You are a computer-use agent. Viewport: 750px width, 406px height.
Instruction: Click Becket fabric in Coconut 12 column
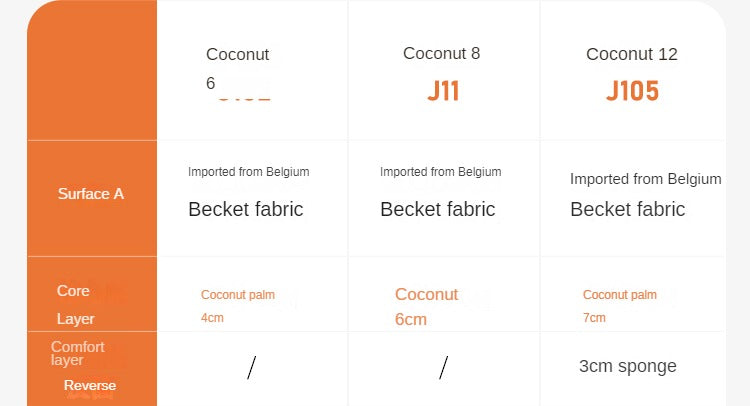point(627,209)
